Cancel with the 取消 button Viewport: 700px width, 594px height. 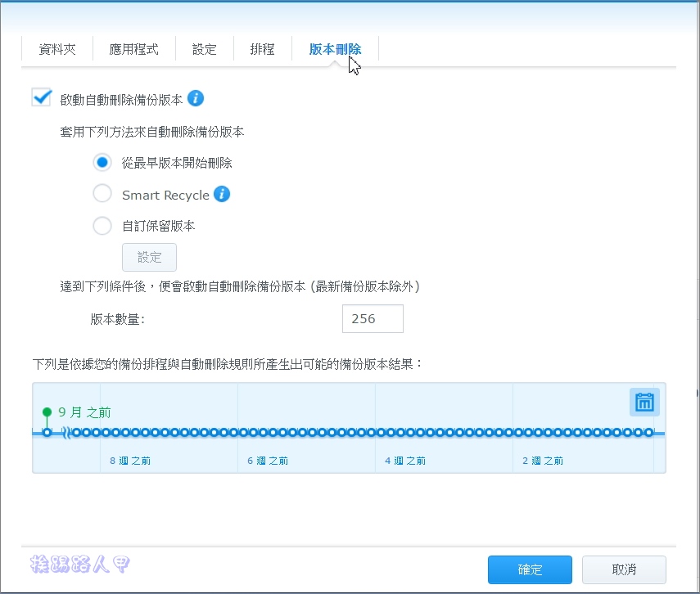[624, 569]
